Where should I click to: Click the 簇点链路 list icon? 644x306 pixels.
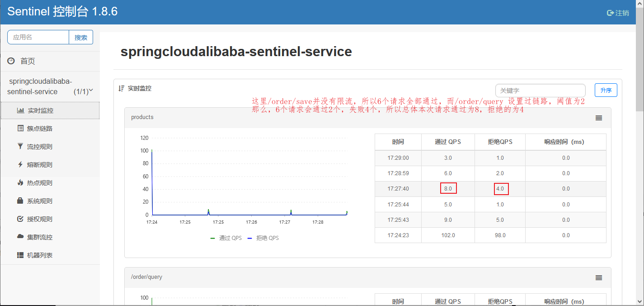coord(20,129)
